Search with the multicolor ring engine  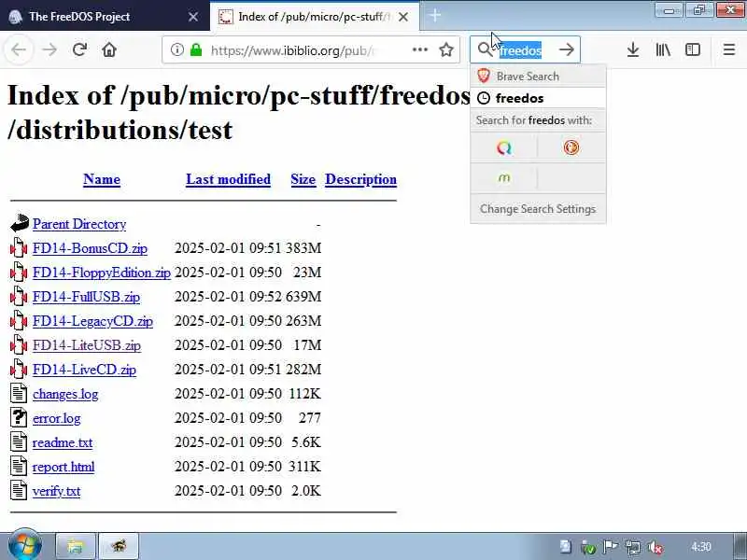[504, 147]
